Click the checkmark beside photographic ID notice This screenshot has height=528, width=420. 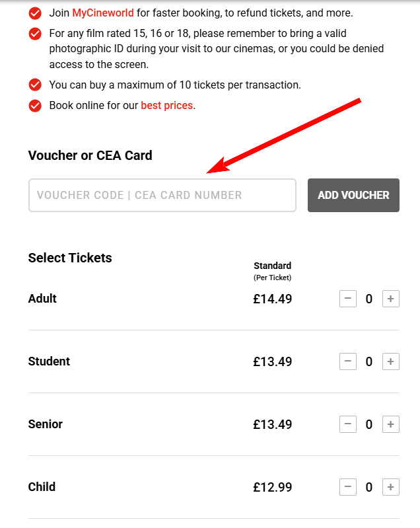point(35,33)
